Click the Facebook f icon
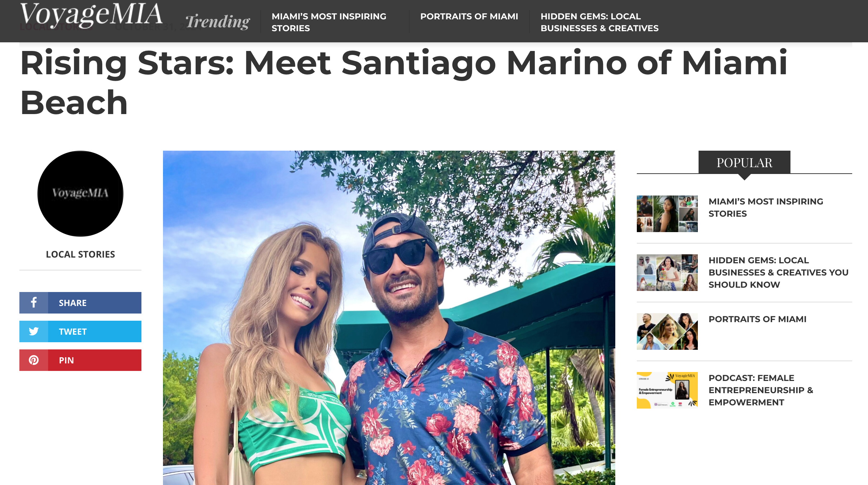 (x=34, y=302)
